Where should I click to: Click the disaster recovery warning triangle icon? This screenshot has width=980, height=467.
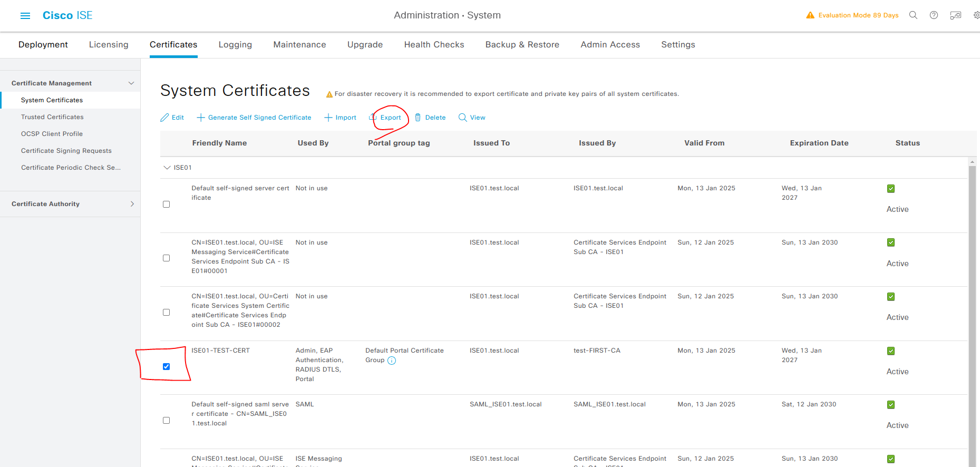tap(329, 94)
